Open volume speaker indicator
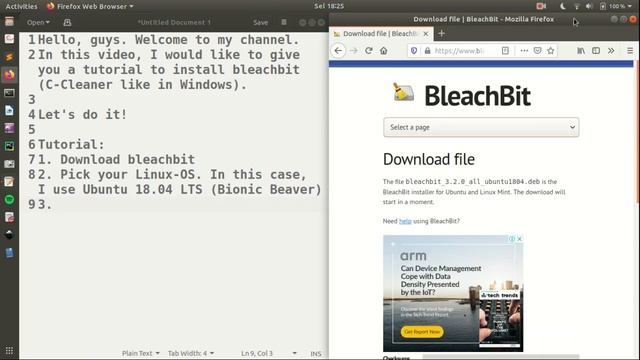This screenshot has height=360, width=640. 589,6
